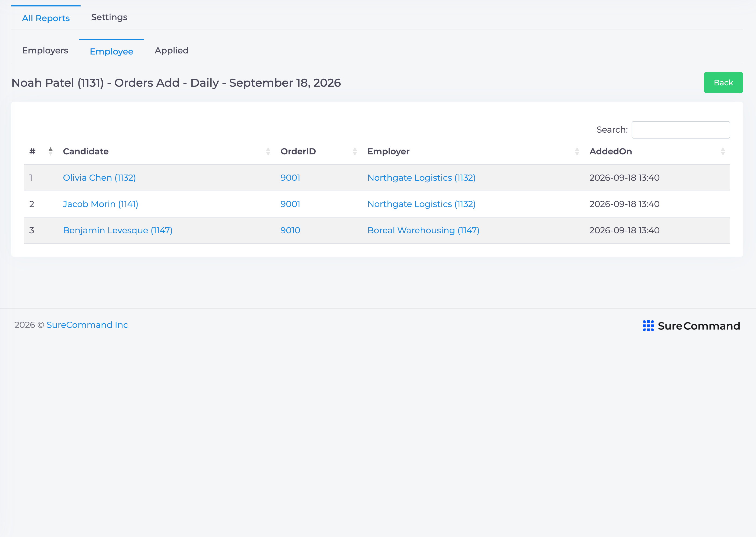Select the Employee sub-tab

click(x=111, y=52)
